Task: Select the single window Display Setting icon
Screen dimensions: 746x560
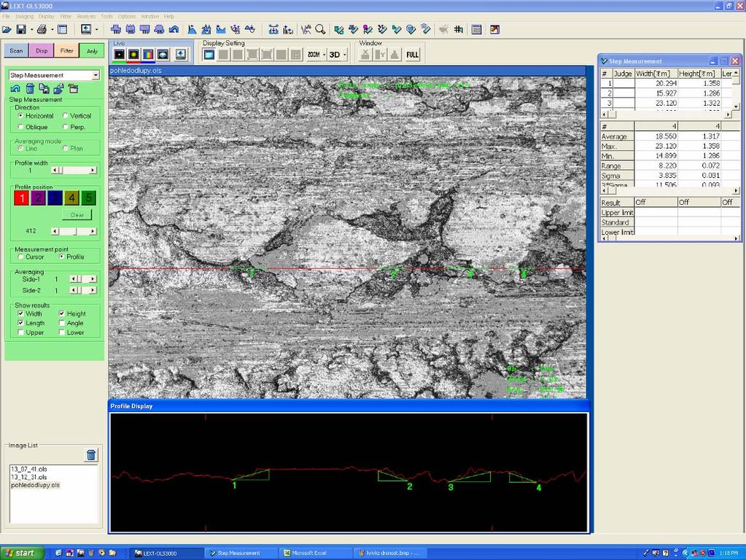Action: 209,55
